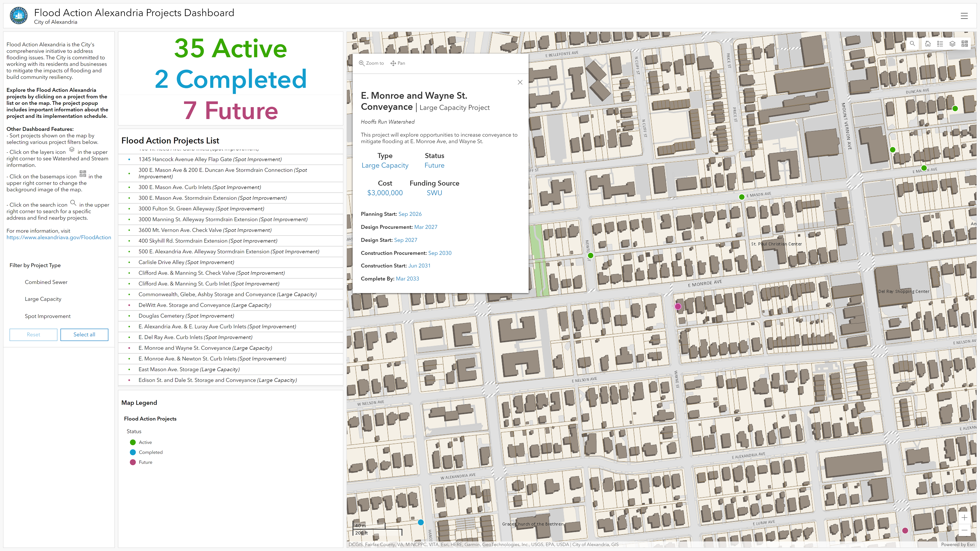This screenshot has height=551, width=980.
Task: Click the Complete By Mar 2033 date
Action: pos(408,279)
